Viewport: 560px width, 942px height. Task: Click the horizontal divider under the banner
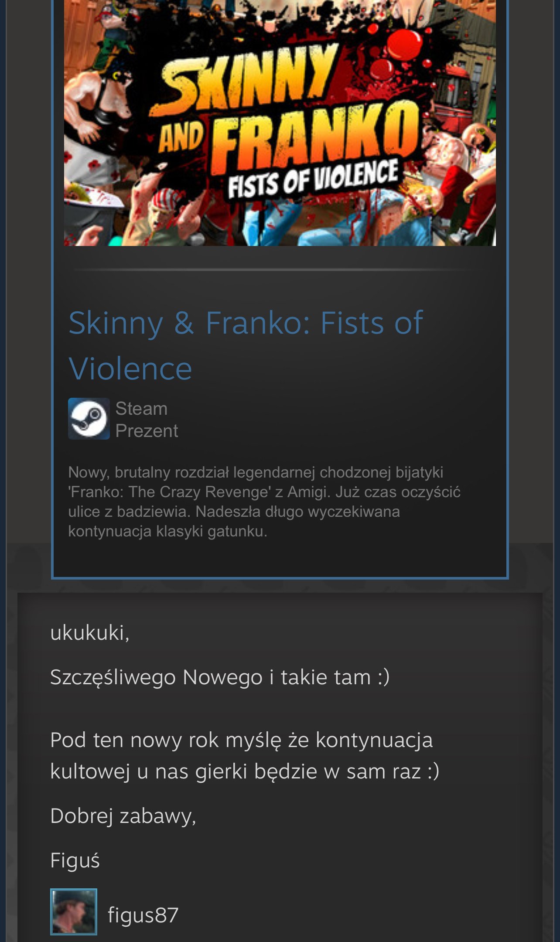(280, 270)
